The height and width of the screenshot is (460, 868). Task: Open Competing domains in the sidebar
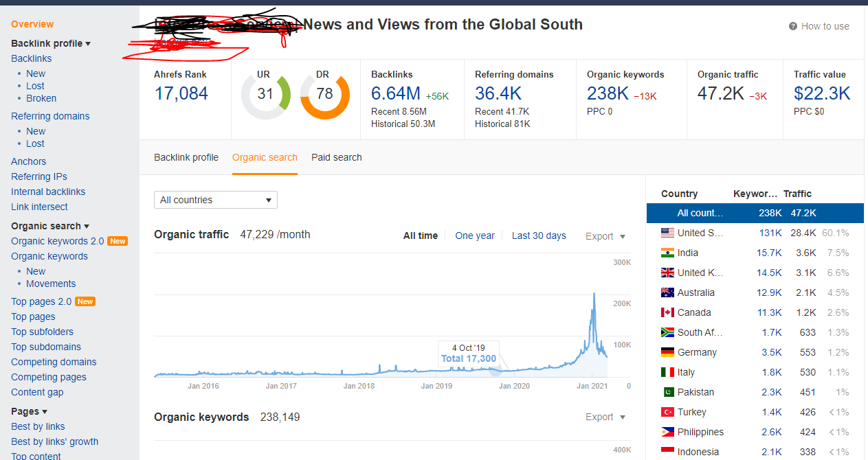54,362
